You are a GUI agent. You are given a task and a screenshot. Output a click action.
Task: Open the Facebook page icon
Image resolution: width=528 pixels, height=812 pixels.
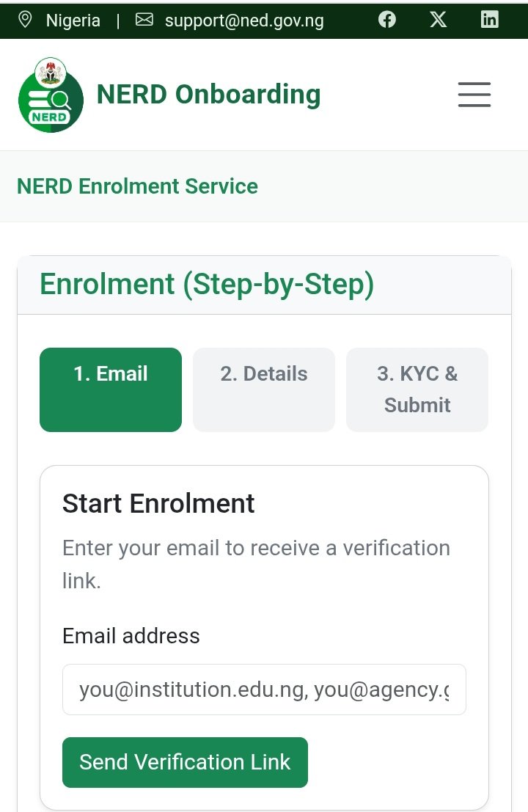[387, 20]
